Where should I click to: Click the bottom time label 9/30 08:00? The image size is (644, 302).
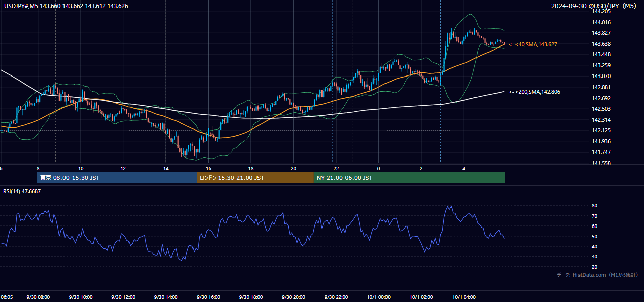(x=38, y=297)
